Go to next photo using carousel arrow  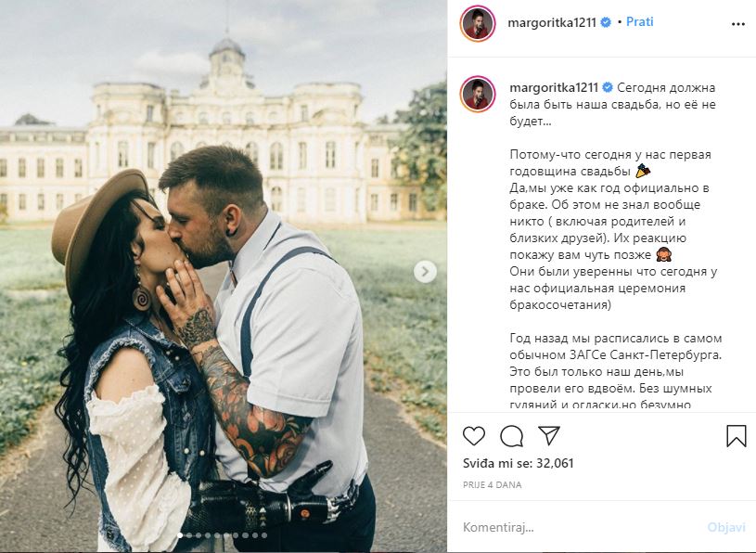(425, 272)
